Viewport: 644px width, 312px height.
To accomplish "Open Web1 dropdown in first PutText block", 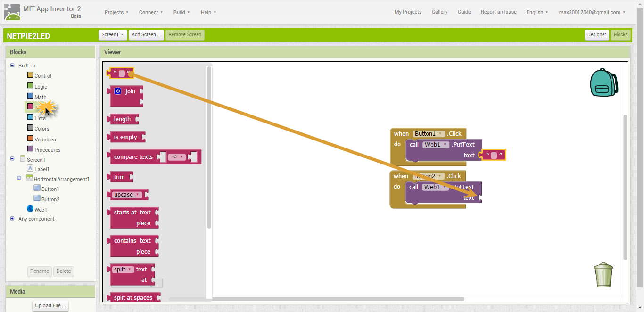I will pos(436,145).
